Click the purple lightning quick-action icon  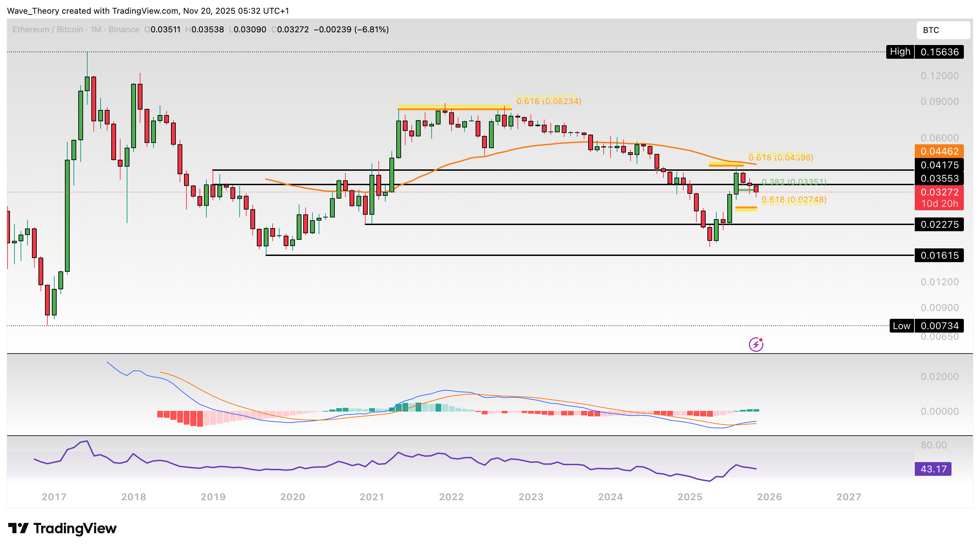click(x=755, y=345)
